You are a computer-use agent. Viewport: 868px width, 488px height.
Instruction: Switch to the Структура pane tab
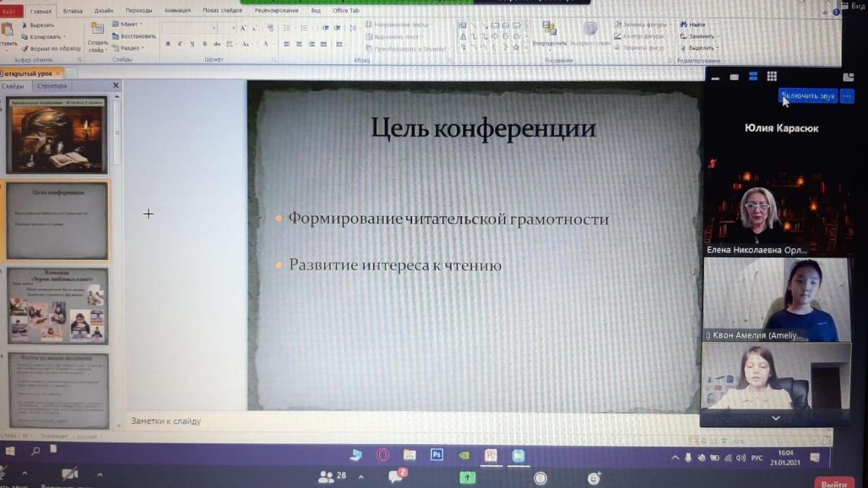pyautogui.click(x=52, y=86)
